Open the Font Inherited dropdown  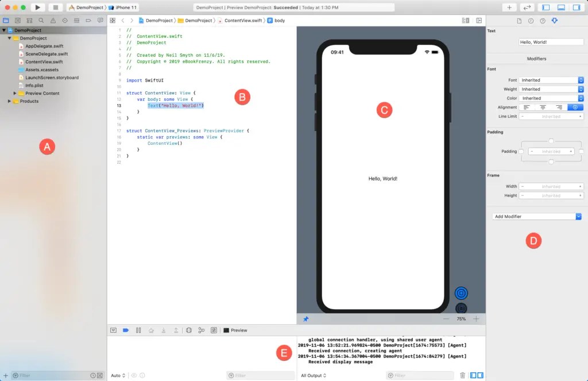pyautogui.click(x=551, y=80)
